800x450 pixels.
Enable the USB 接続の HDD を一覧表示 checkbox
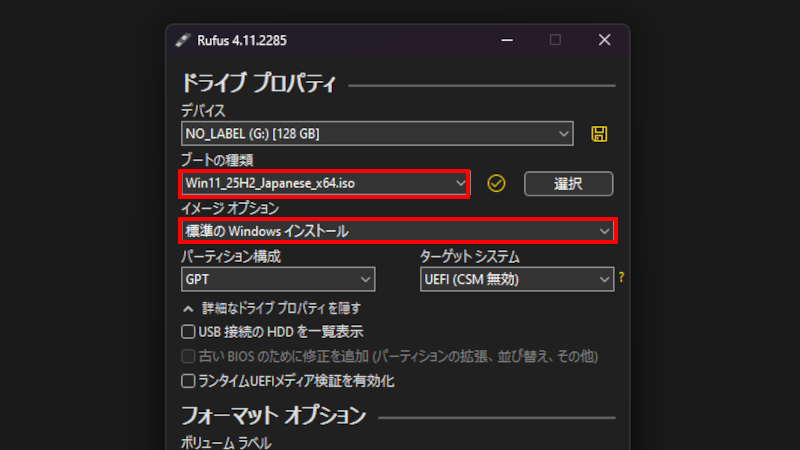(187, 331)
